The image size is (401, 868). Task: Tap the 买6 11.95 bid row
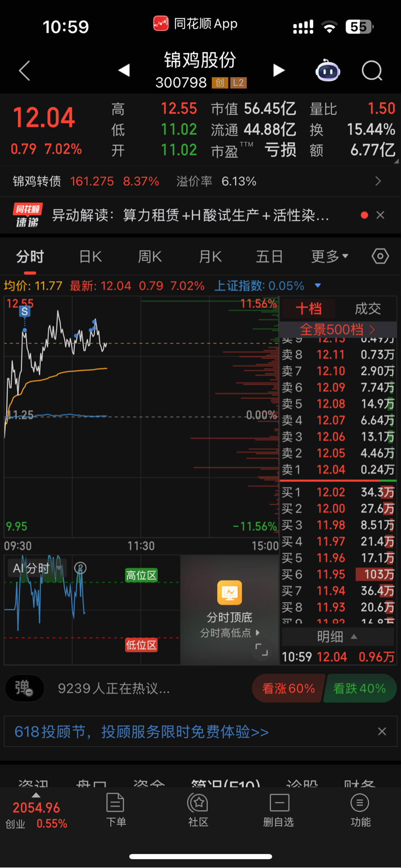pyautogui.click(x=338, y=574)
